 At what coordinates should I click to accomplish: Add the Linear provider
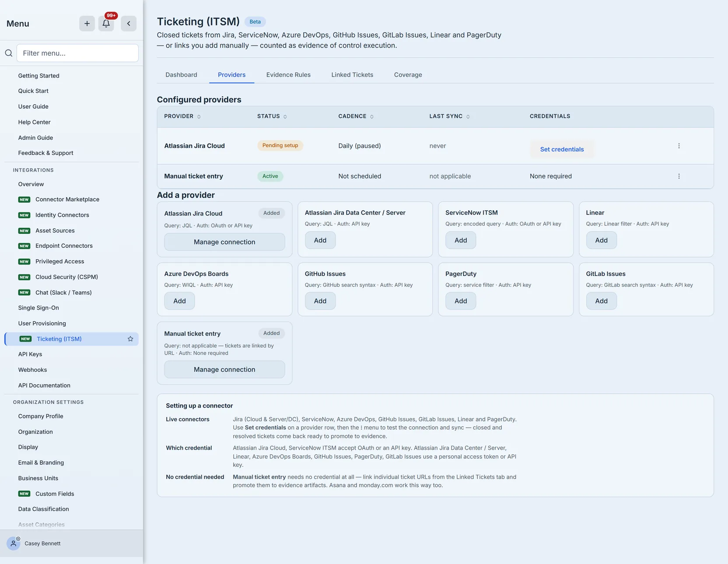[602, 240]
